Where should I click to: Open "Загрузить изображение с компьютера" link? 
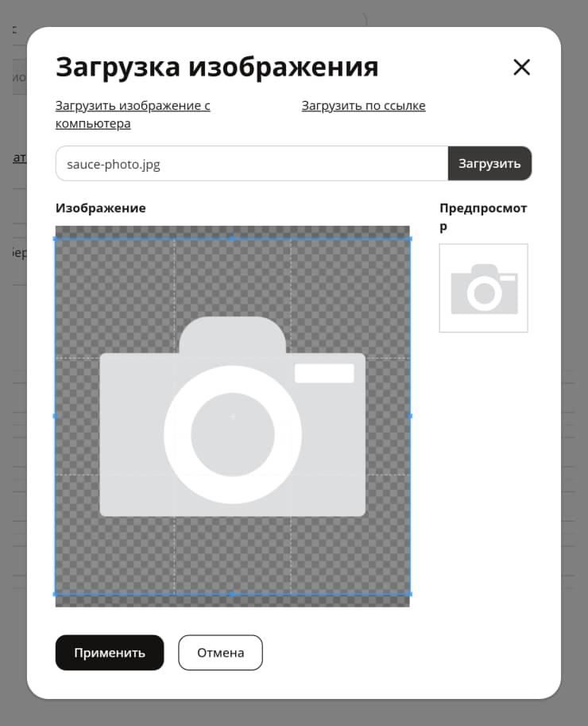[x=133, y=115]
